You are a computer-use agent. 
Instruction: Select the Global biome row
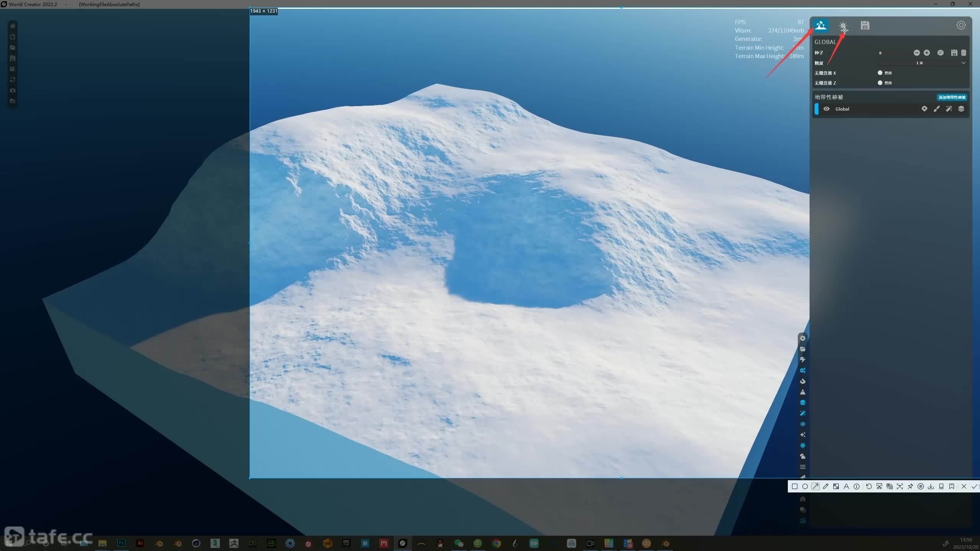pos(891,109)
